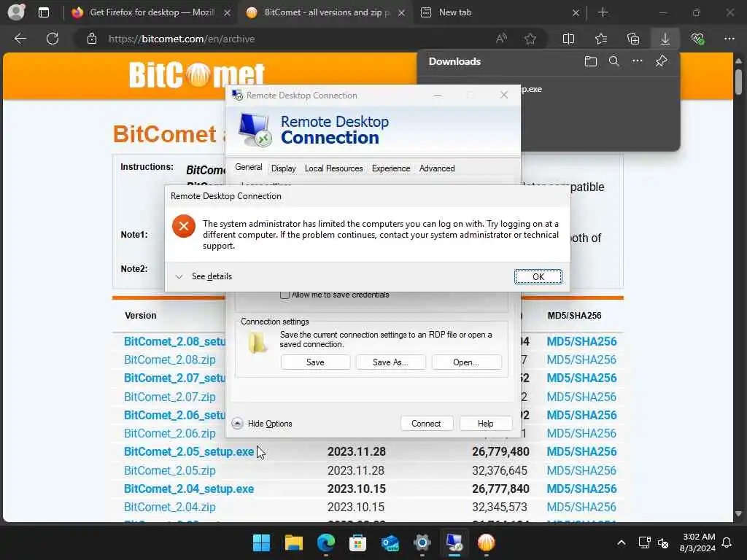
Task: Open Microsoft Edge from taskbar
Action: 326,542
